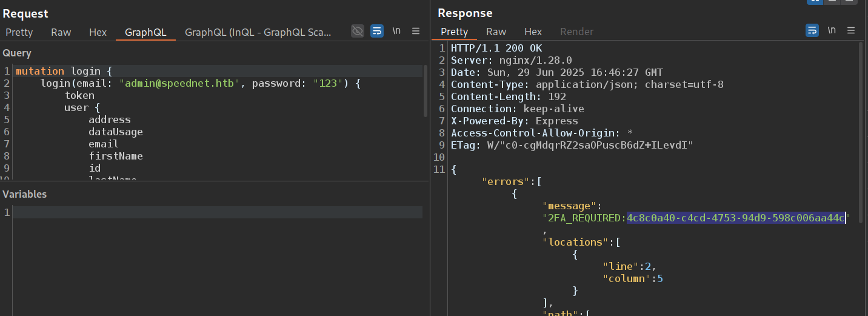Open the GraphQL (InQL - GraphQL Scanner) tab
Viewport: 868px width, 316px height.
(x=258, y=32)
